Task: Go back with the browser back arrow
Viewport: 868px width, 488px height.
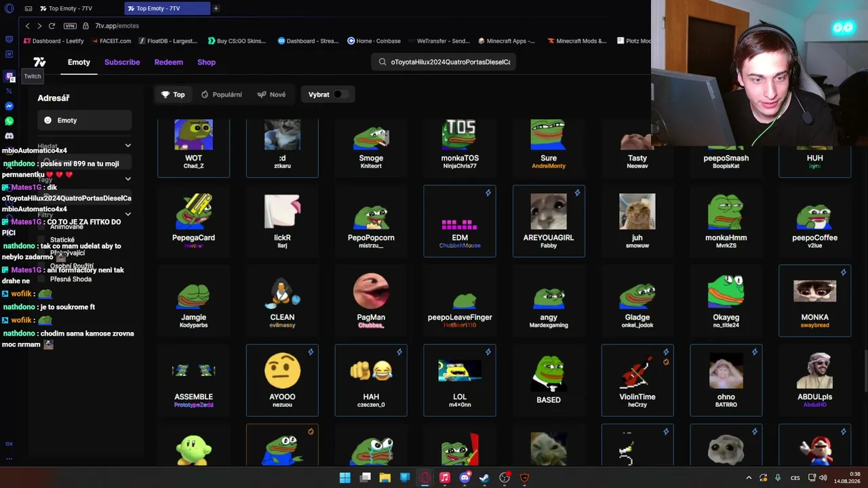Action: click(27, 26)
